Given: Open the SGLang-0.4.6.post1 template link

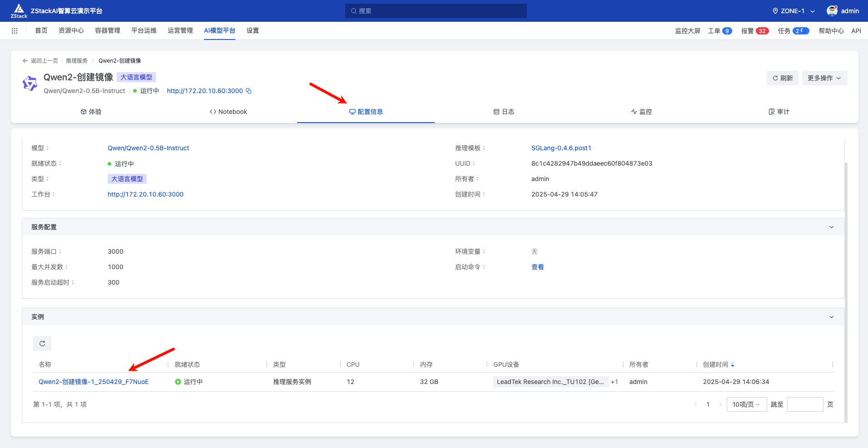Looking at the screenshot, I should coord(561,148).
